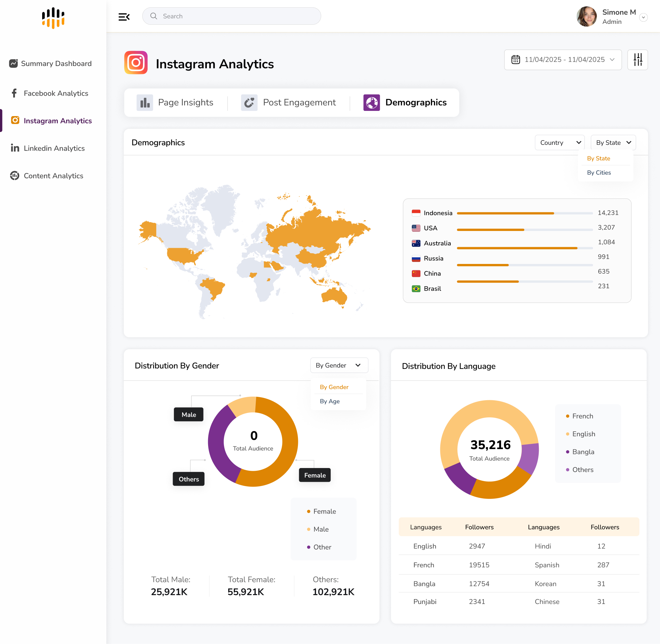Image resolution: width=660 pixels, height=644 pixels.
Task: Click French legend entry
Action: point(580,416)
